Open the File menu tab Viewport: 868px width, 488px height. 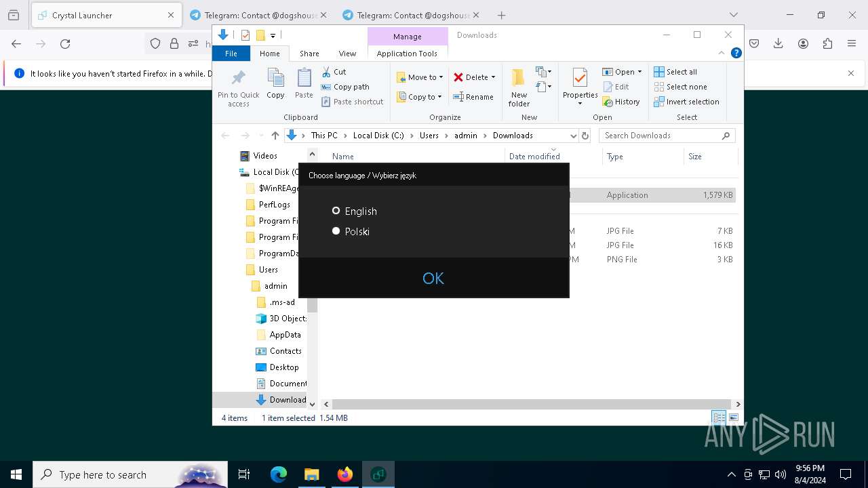pyautogui.click(x=231, y=54)
